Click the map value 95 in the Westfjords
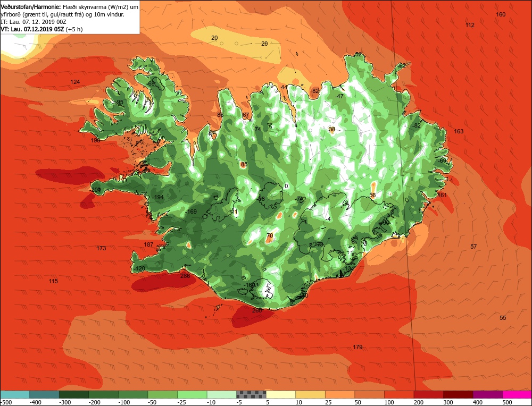 [x=120, y=102]
